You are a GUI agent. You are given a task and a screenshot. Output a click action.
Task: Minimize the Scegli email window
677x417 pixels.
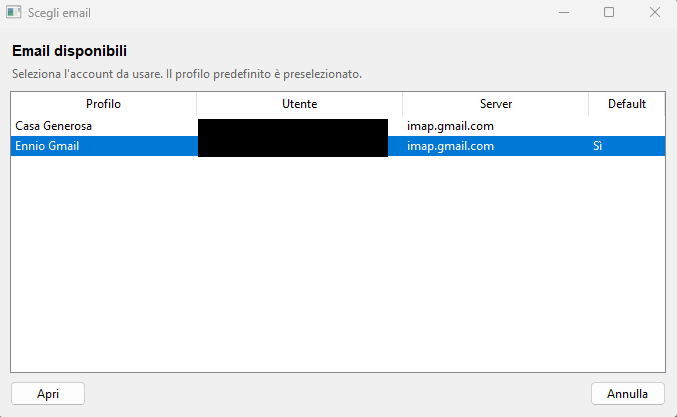click(x=564, y=12)
